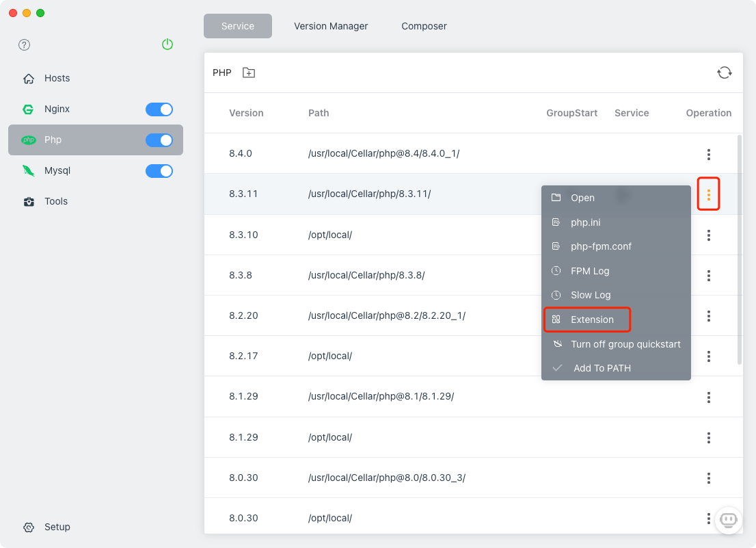Choose php.ini in the context menu
Image resolution: width=756 pixels, height=548 pixels.
coord(616,222)
